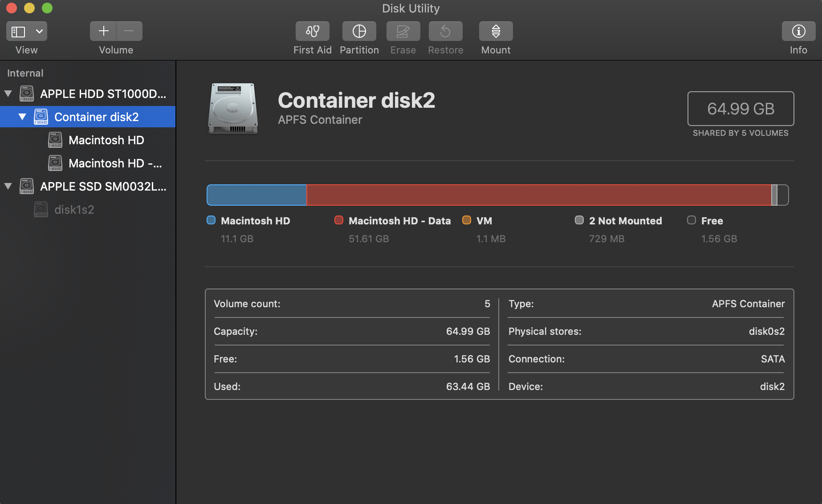Click the Container disk2 title heading

(x=356, y=100)
